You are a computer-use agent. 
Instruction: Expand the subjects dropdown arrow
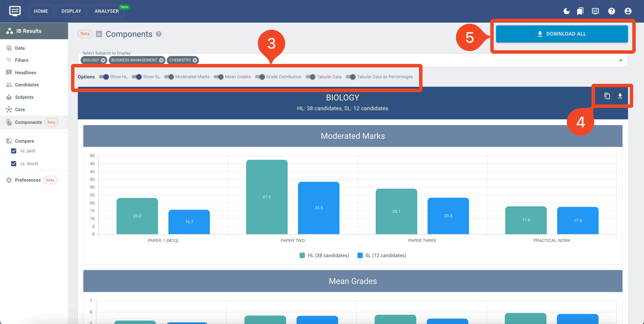[x=621, y=60]
